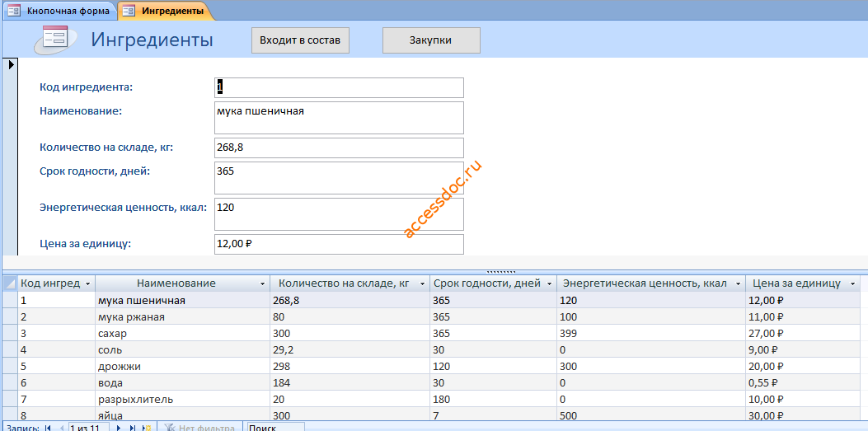Image resolution: width=868 pixels, height=431 pixels.
Task: Click the cell 'дрожжи'
Action: coord(183,366)
